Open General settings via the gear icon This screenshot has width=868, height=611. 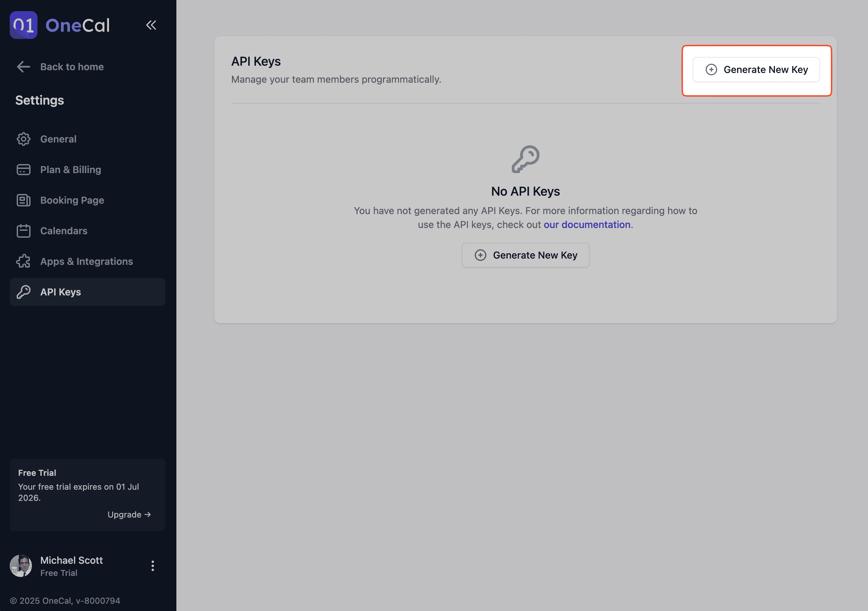[24, 139]
